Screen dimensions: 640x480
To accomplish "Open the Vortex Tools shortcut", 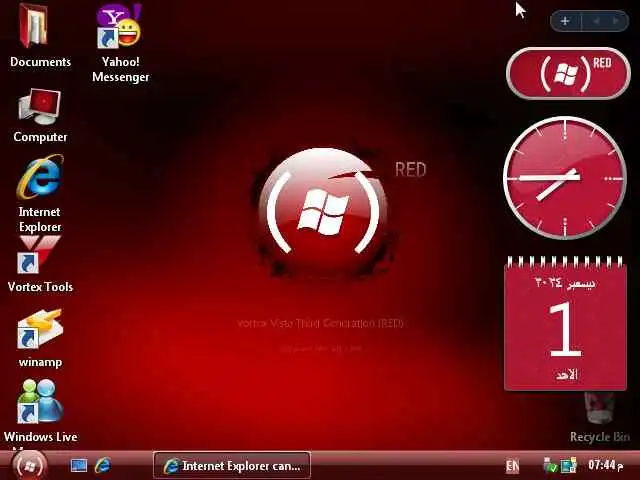I will [x=40, y=264].
